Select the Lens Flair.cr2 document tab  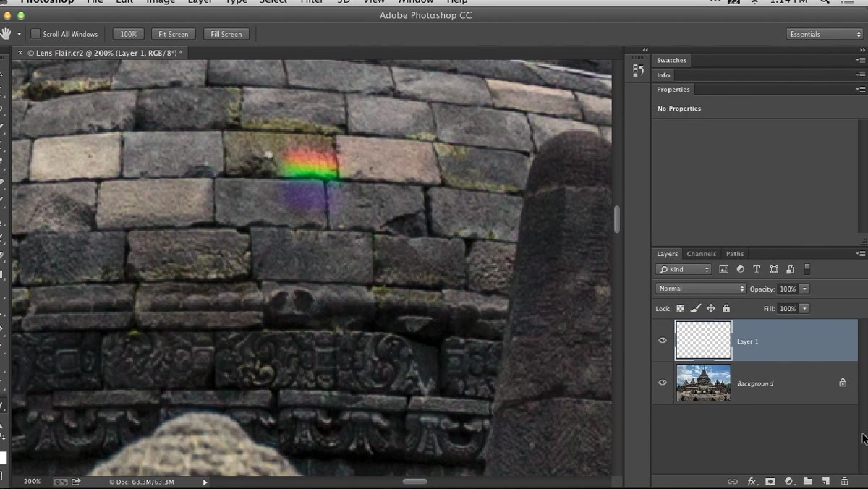point(105,53)
